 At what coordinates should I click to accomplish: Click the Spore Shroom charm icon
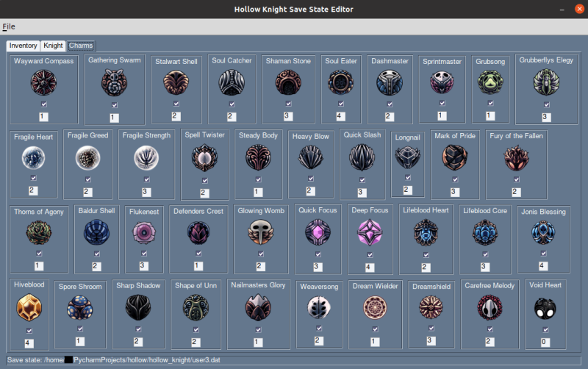(80, 307)
